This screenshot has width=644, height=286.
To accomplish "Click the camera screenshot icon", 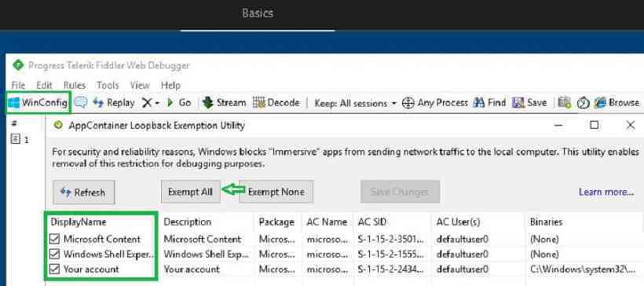I will click(565, 103).
